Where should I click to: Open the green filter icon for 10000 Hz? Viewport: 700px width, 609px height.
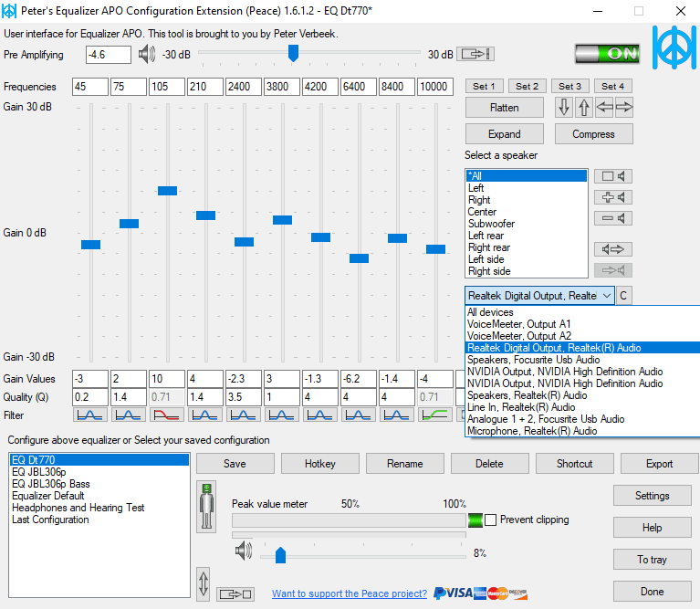(435, 415)
